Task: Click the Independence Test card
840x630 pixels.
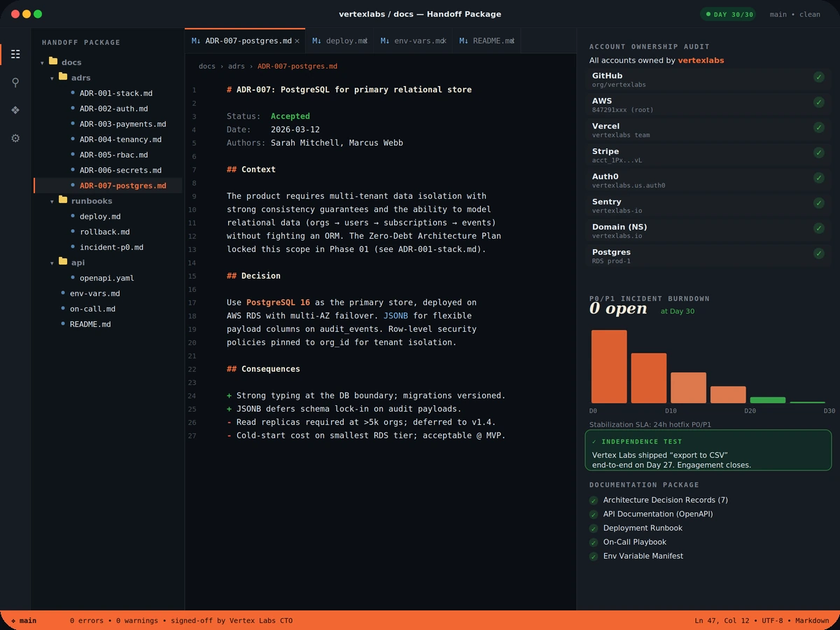Action: pyautogui.click(x=708, y=451)
